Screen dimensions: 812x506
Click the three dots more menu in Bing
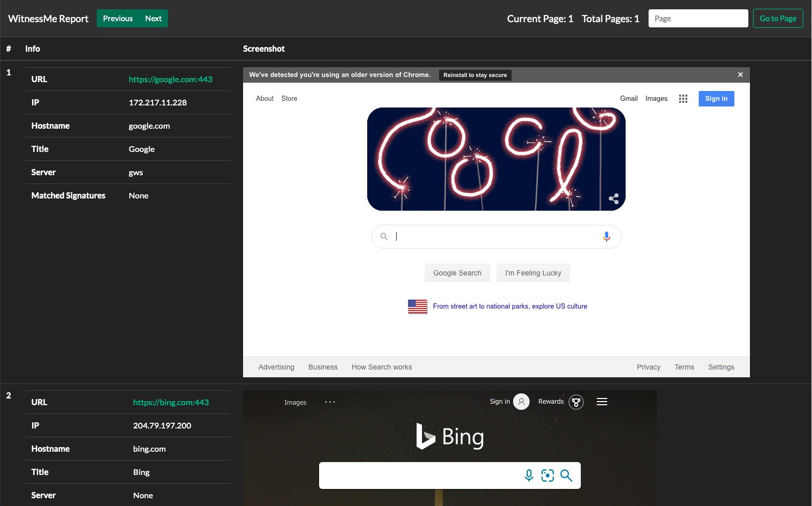[330, 402]
